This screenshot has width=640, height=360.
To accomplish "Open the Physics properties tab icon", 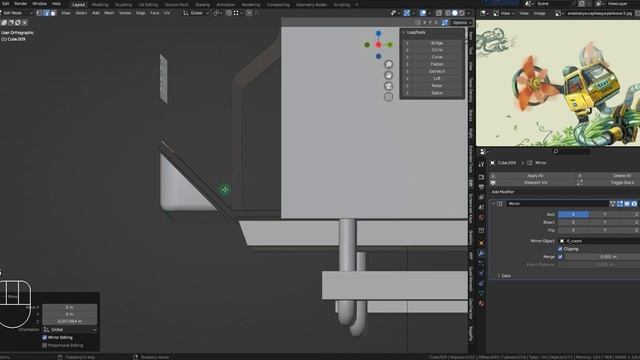I will (482, 273).
